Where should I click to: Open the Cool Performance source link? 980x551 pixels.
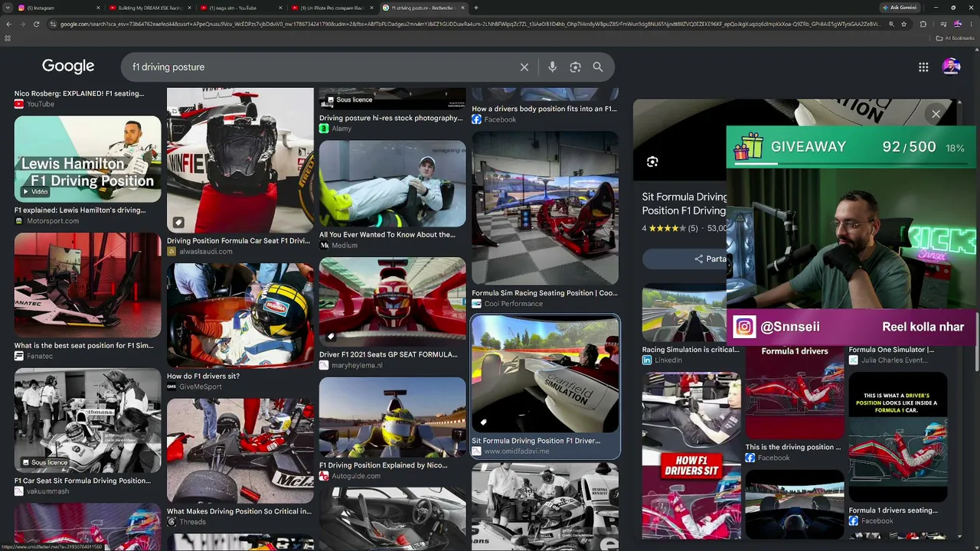513,304
